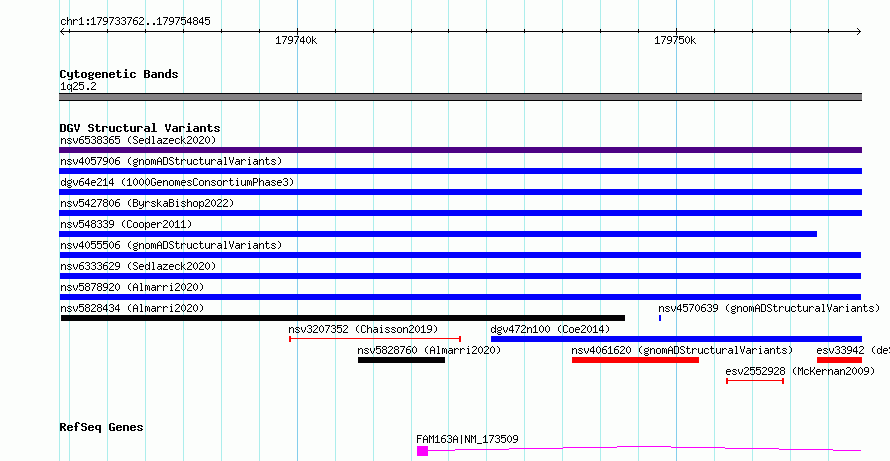The image size is (890, 461).
Task: Click the red bar under esv33942
Action: click(x=839, y=360)
